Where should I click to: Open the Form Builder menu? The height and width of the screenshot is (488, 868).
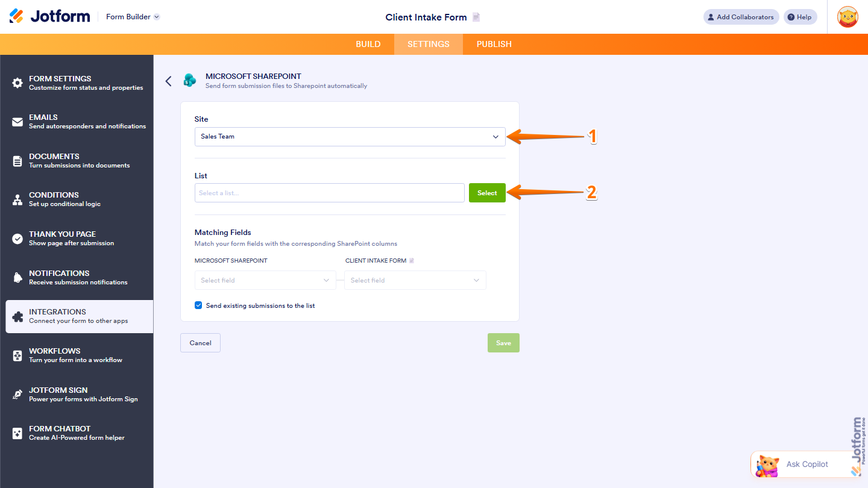(x=132, y=16)
